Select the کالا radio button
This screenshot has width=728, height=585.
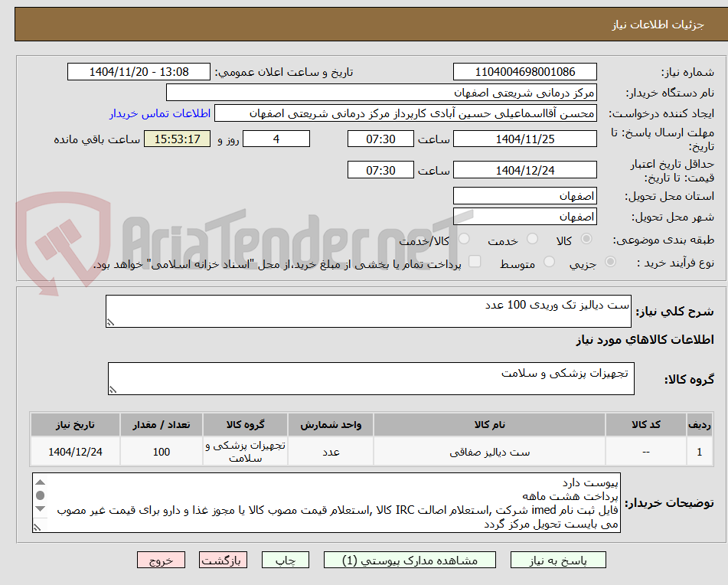click(x=586, y=239)
